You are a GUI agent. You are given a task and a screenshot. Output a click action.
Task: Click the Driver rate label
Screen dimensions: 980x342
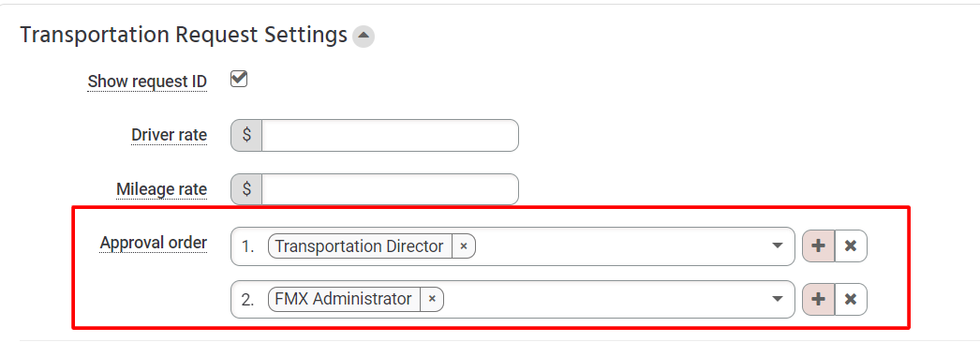click(170, 135)
